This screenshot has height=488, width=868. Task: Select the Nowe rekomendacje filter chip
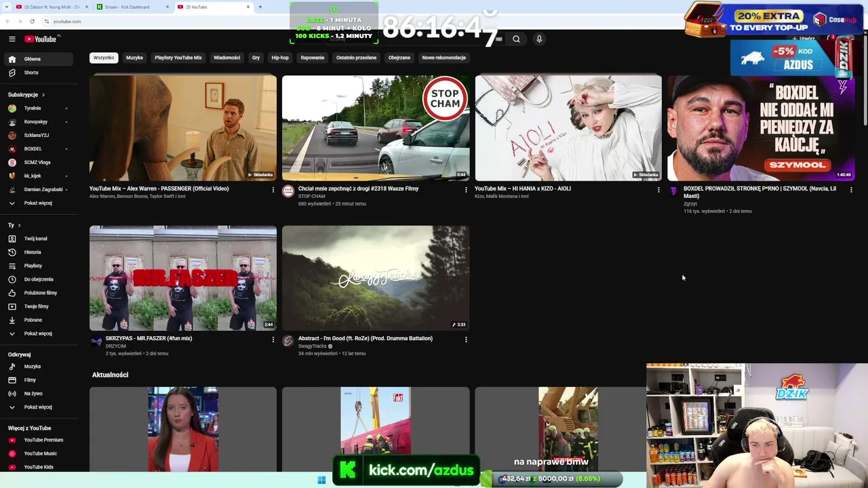pyautogui.click(x=444, y=58)
